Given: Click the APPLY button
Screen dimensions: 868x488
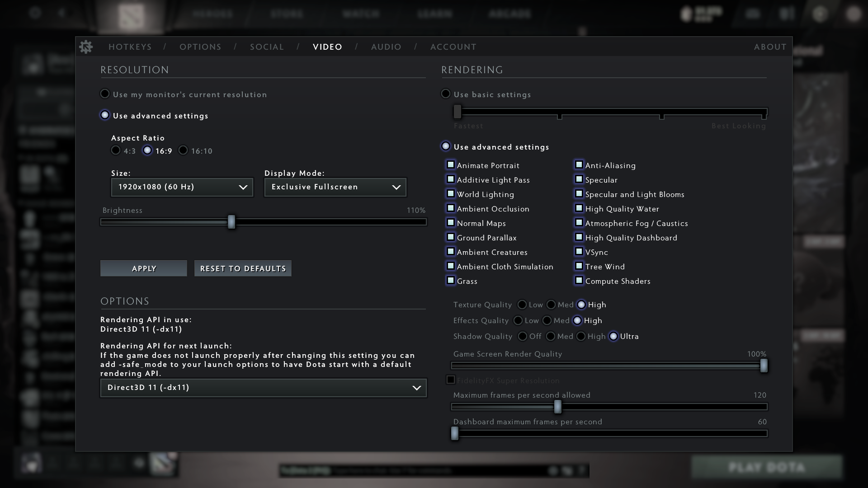Looking at the screenshot, I should click(143, 268).
